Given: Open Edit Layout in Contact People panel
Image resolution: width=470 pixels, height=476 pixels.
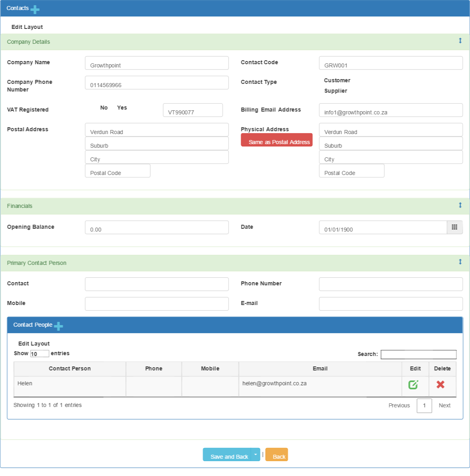Looking at the screenshot, I should [x=34, y=344].
